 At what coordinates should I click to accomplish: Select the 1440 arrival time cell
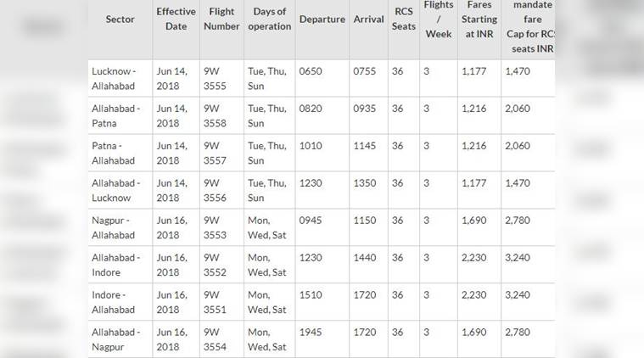(x=365, y=258)
